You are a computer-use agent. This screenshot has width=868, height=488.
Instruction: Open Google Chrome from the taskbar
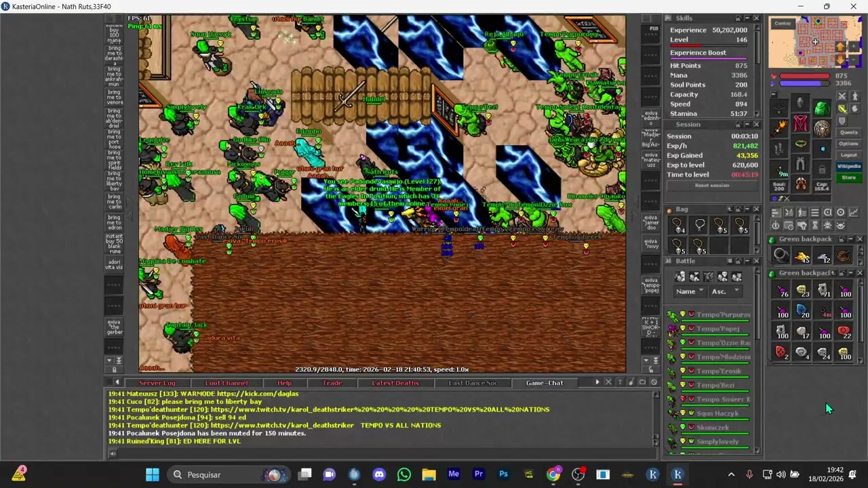tap(553, 474)
